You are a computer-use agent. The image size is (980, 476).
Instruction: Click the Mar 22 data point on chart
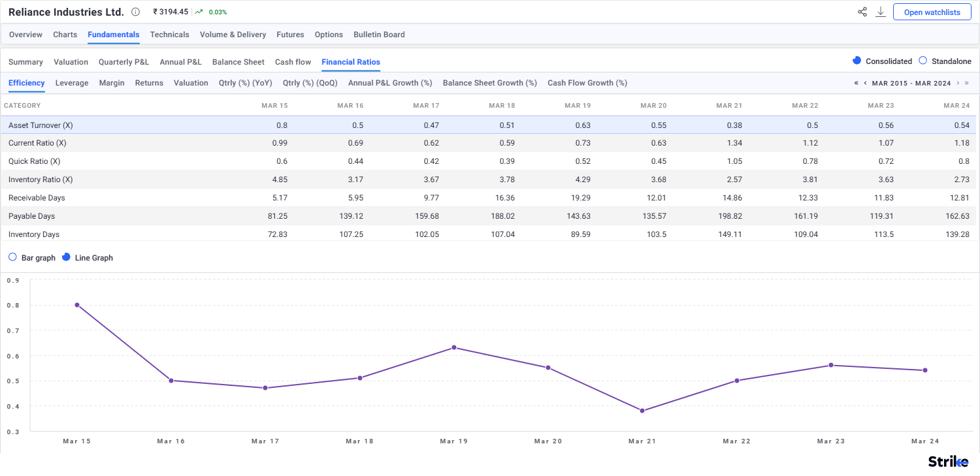coord(737,380)
